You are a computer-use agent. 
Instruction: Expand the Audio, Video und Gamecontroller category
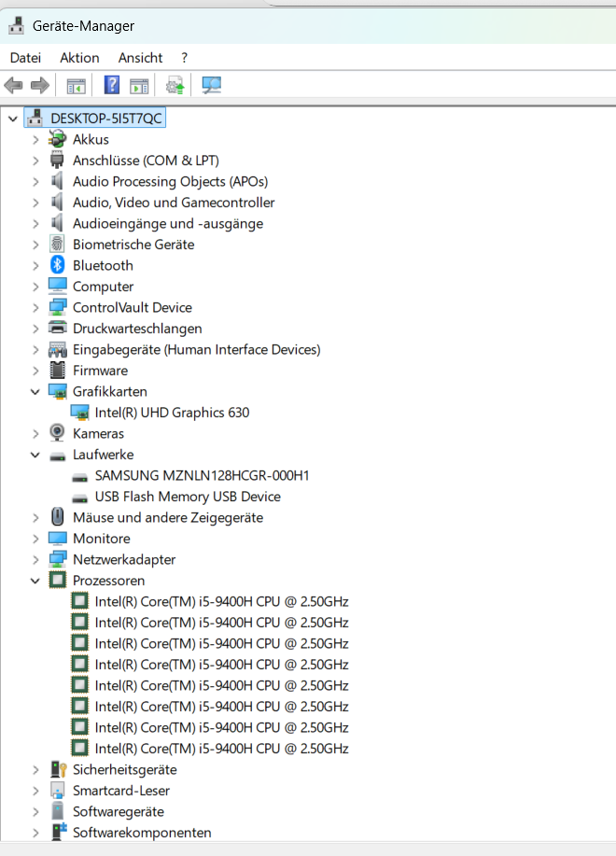coord(35,203)
